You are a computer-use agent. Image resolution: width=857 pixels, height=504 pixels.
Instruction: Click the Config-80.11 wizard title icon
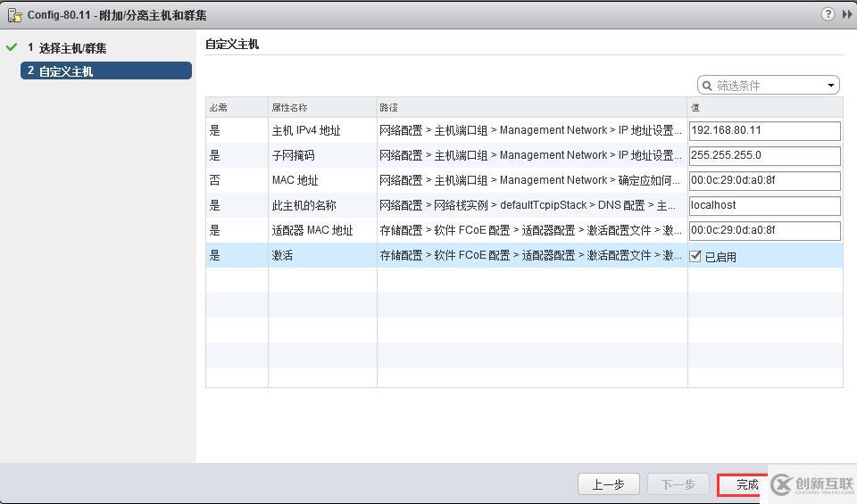click(15, 15)
